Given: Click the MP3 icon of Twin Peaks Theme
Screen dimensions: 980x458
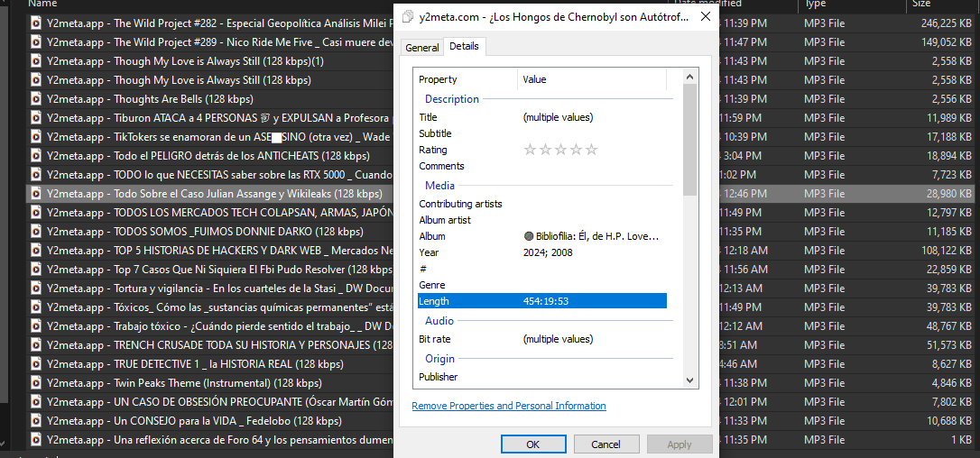Looking at the screenshot, I should click(37, 383).
